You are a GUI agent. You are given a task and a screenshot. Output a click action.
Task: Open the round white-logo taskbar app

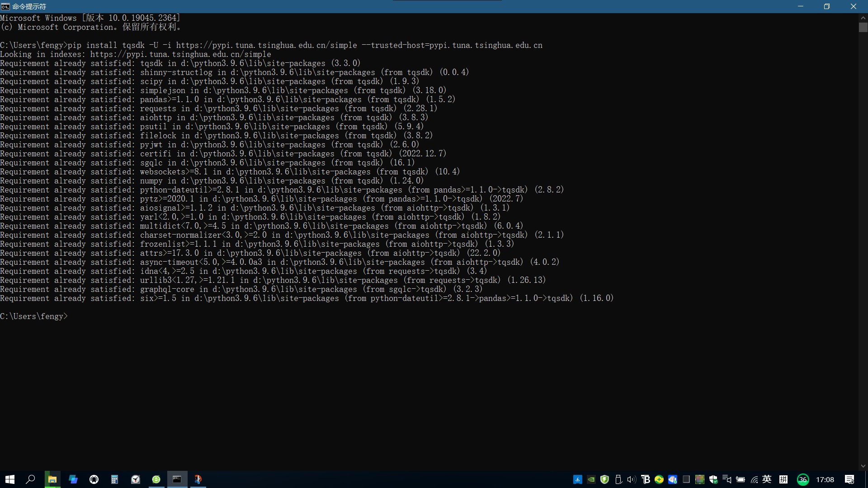tap(94, 479)
